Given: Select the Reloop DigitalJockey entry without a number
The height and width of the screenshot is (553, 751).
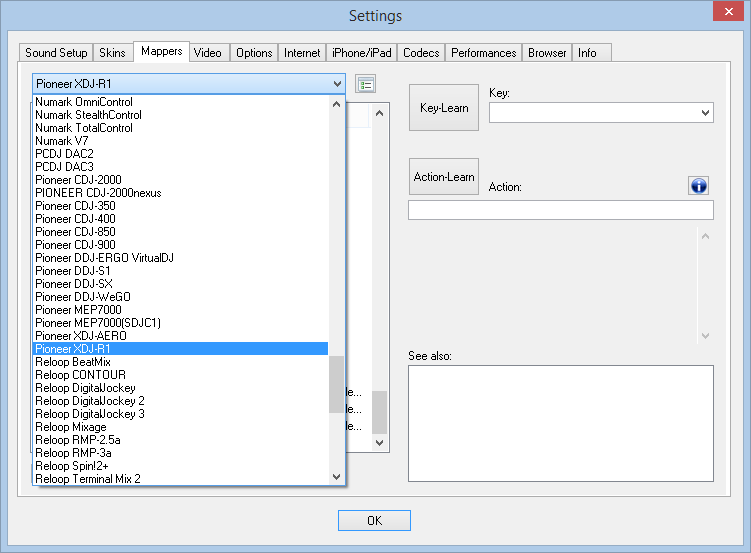Looking at the screenshot, I should pyautogui.click(x=181, y=388).
